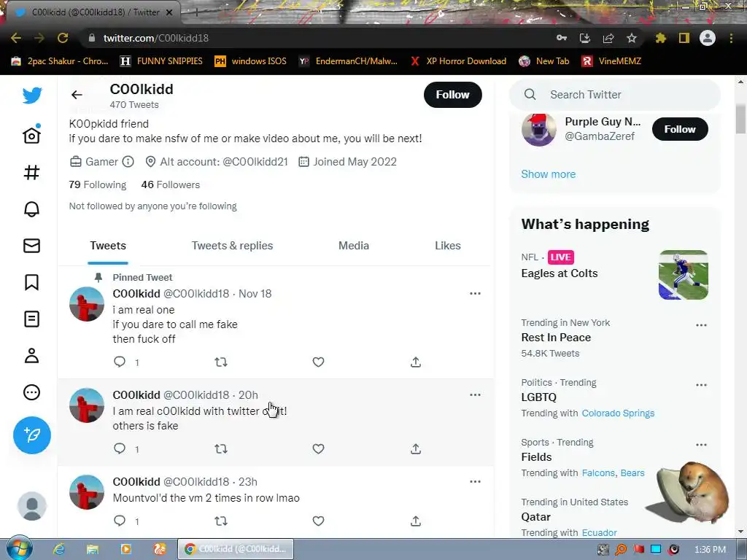Open Profile person icon in the sidebar
This screenshot has height=560, width=747.
[32, 356]
